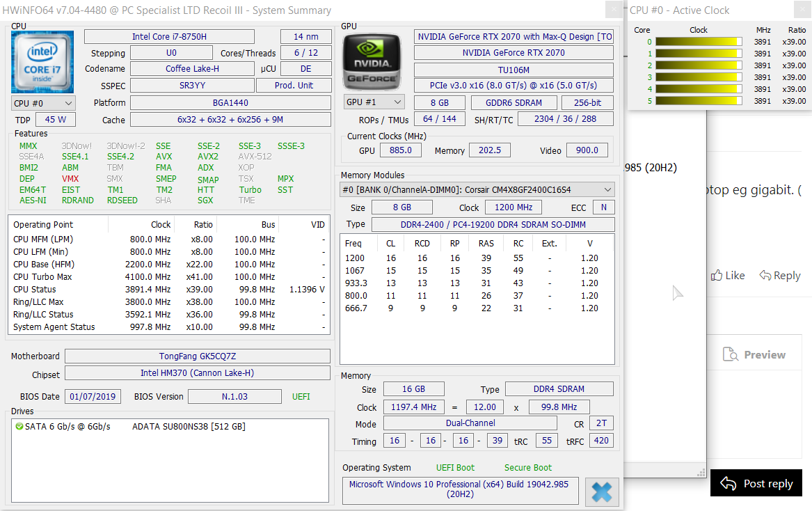The height and width of the screenshot is (511, 812).
Task: Click the "14 nm" process field
Action: (306, 37)
